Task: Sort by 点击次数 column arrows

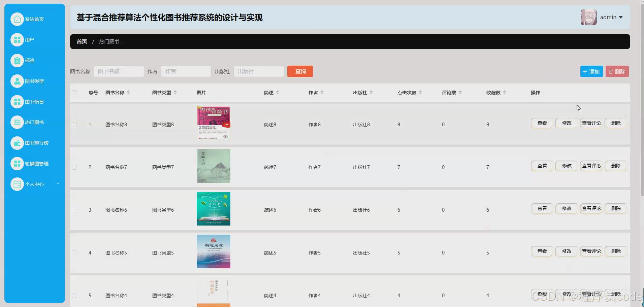Action: coord(420,93)
